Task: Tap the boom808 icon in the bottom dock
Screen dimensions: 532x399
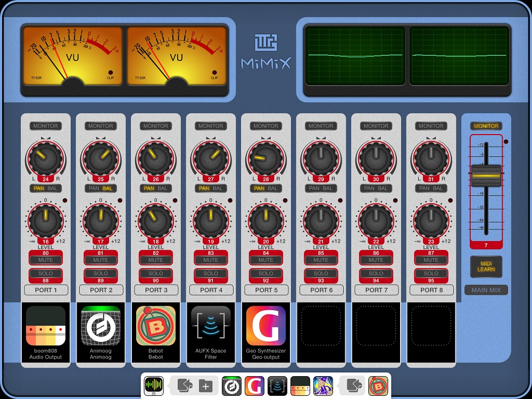Action: click(300, 386)
